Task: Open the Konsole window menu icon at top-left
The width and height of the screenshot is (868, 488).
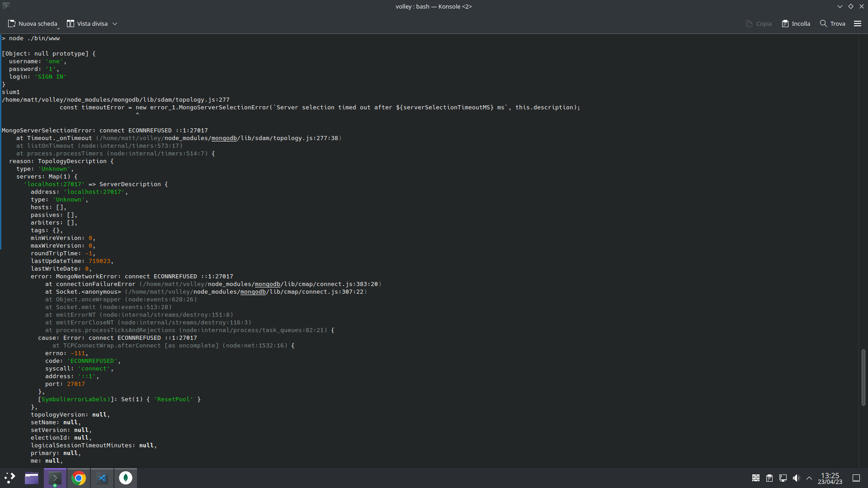Action: [6, 6]
